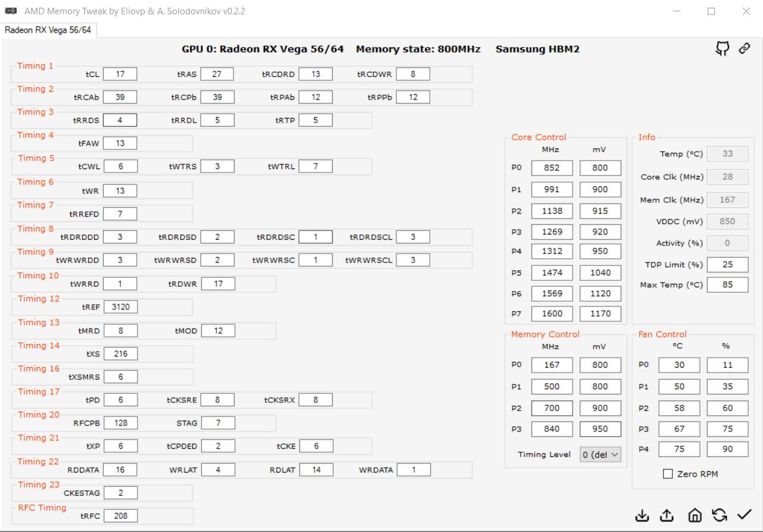Edit the tRAS value field
The image size is (763, 532).
tap(217, 74)
